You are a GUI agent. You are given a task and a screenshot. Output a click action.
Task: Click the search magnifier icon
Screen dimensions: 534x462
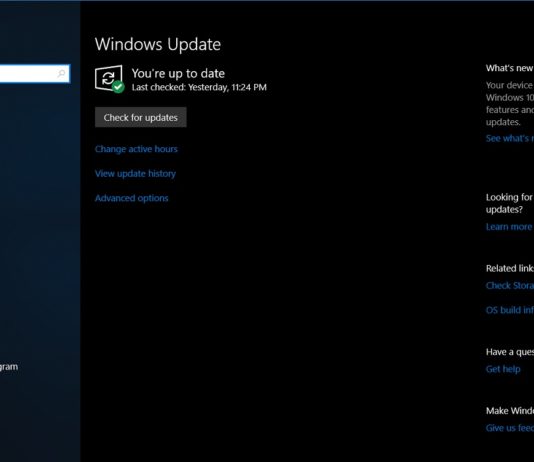click(x=61, y=73)
